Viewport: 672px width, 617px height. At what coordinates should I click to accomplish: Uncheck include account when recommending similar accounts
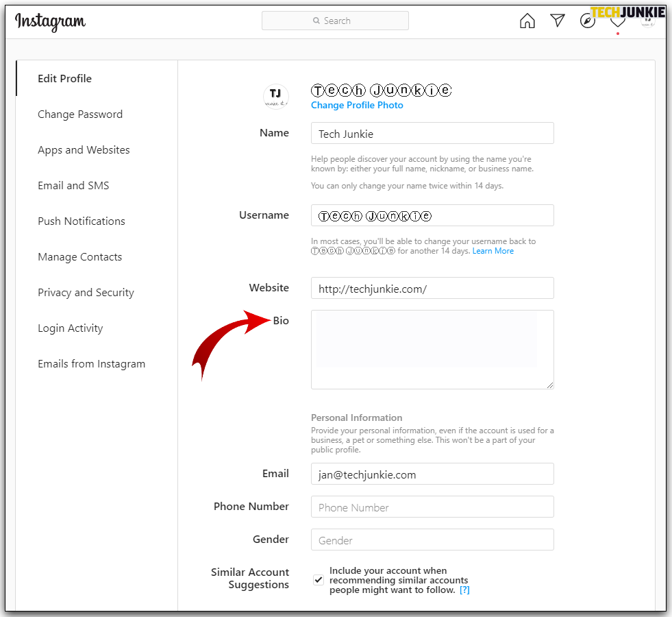click(x=318, y=579)
